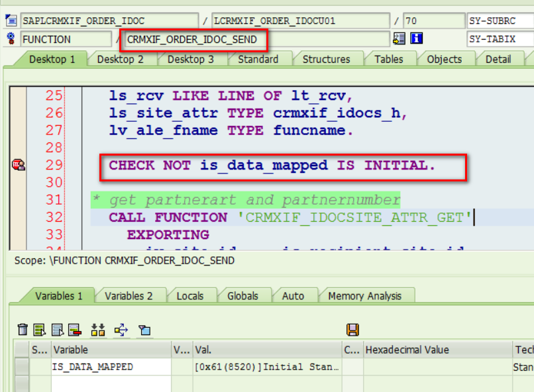Click the green list icon after the trash can

(40, 330)
